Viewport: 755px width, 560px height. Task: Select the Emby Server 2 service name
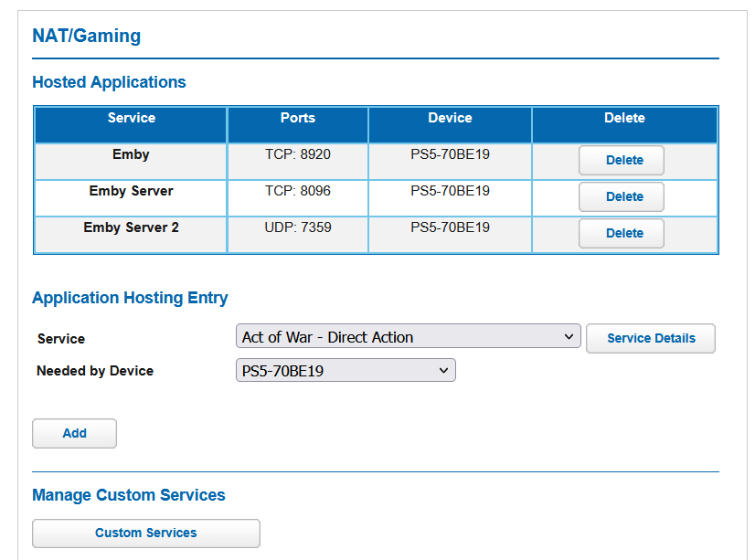coord(132,227)
